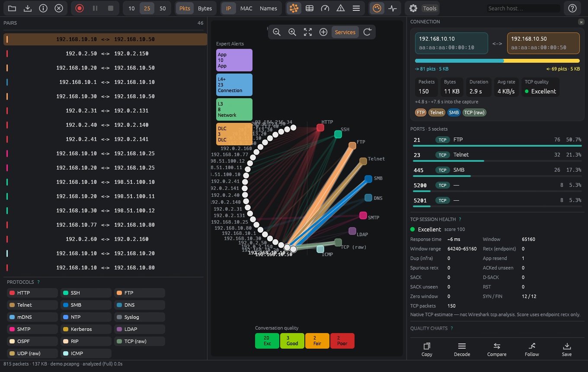Open the warning triangle alerts view
The width and height of the screenshot is (588, 372).
(341, 8)
